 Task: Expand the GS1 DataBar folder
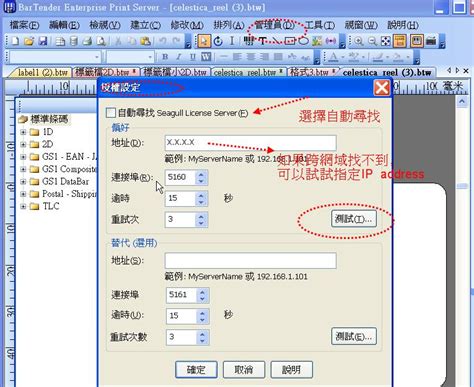coord(23,182)
